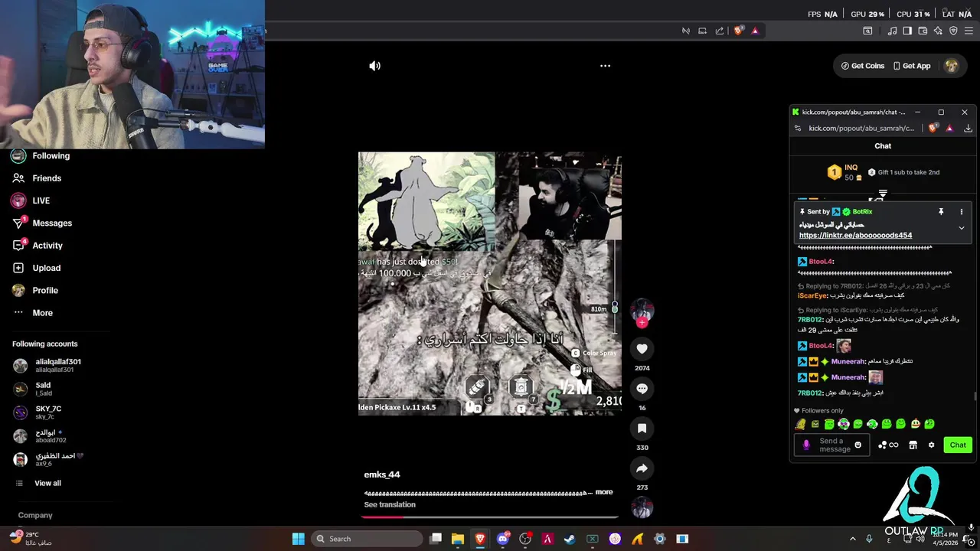The width and height of the screenshot is (980, 551).
Task: Open the Windows Start menu
Action: [x=298, y=539]
